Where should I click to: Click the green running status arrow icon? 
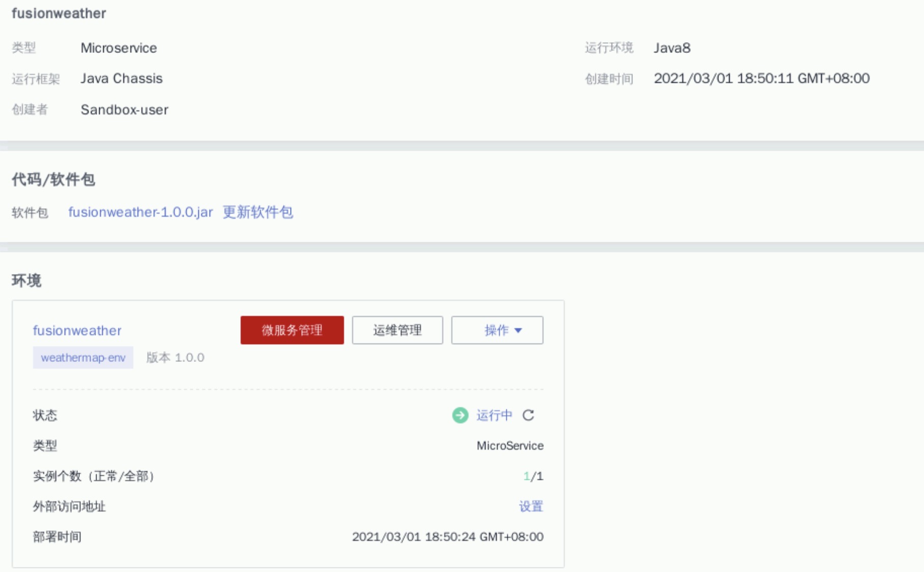pos(460,415)
